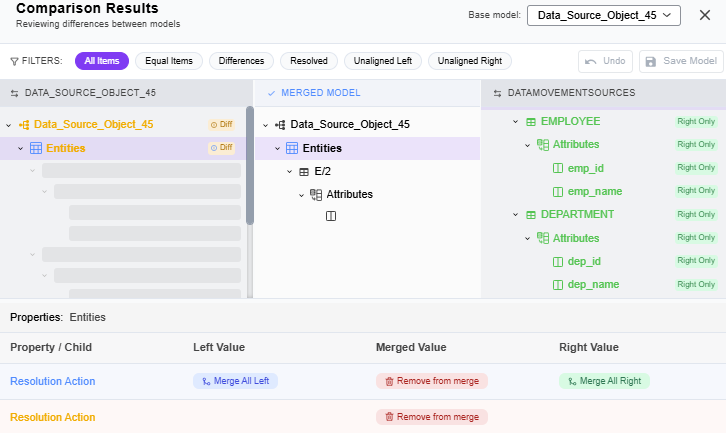
Task: Click the E/2 entity label
Action: pos(323,171)
